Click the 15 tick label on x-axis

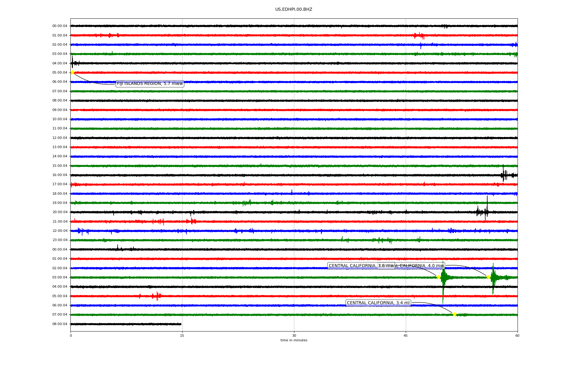pyautogui.click(x=182, y=335)
